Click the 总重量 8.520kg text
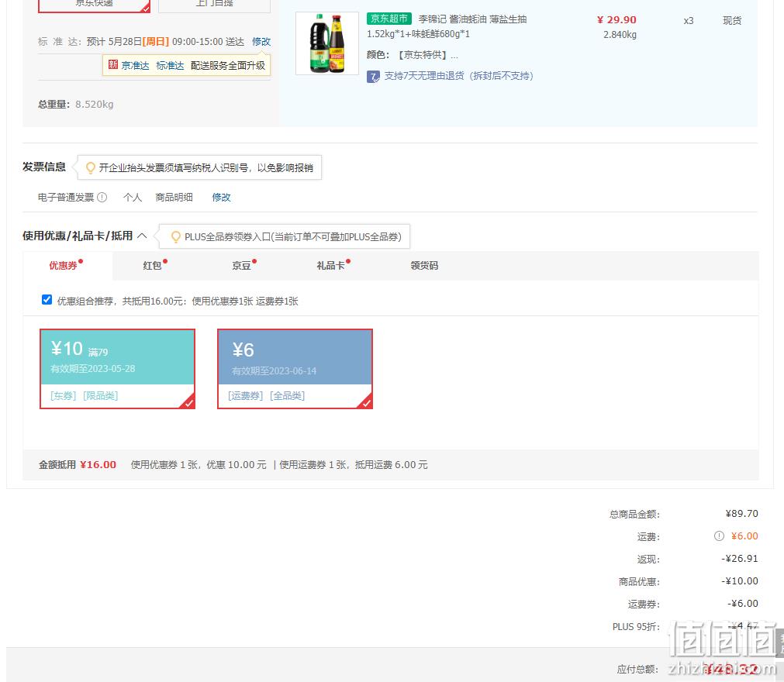Image resolution: width=784 pixels, height=682 pixels. (75, 105)
